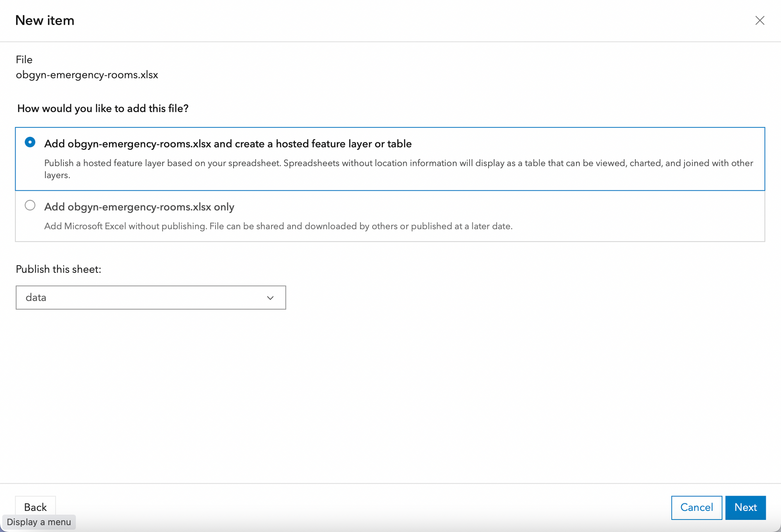This screenshot has width=781, height=532.
Task: Click the 'Add obgyn-emergency-rooms.xlsx only' label
Action: [139, 207]
